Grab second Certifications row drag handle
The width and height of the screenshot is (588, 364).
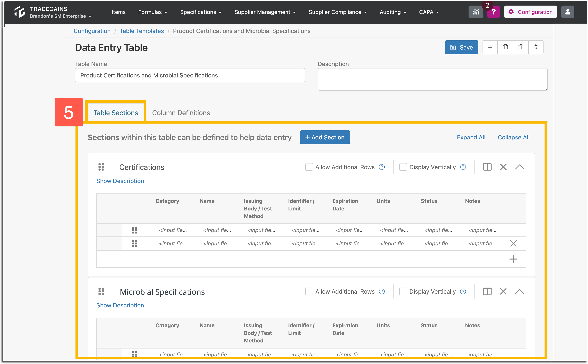point(135,244)
